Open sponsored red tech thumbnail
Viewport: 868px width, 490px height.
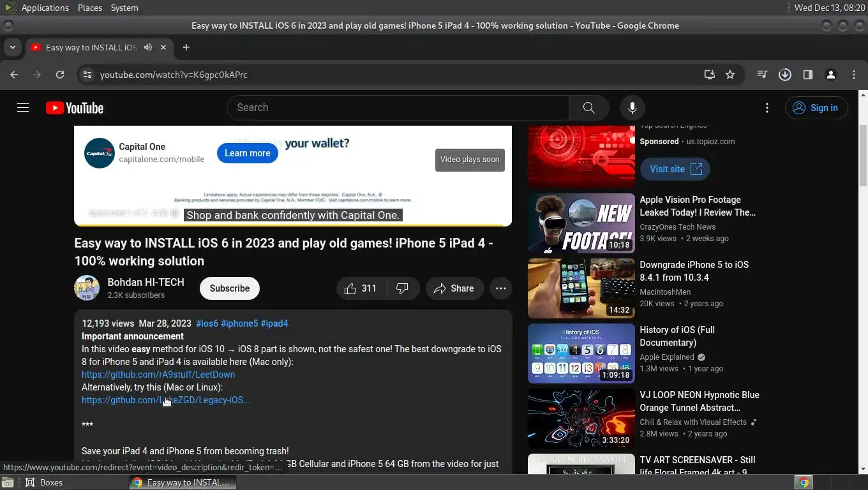tap(581, 156)
